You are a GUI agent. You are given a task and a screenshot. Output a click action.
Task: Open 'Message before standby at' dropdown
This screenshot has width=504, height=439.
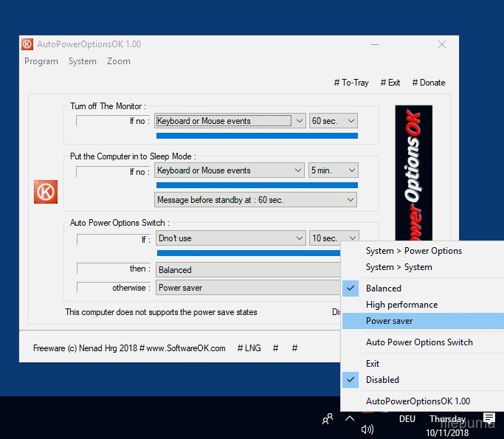pyautogui.click(x=255, y=200)
